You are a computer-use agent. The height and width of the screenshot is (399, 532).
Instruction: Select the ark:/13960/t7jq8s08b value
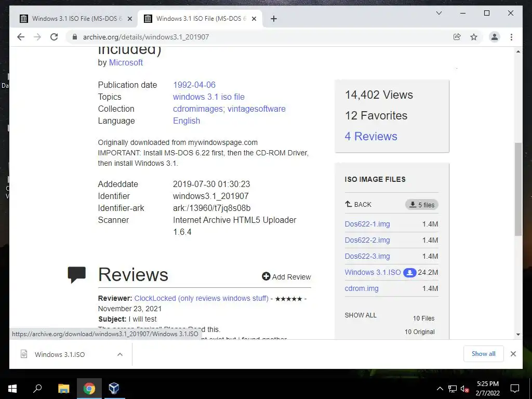[x=212, y=208]
